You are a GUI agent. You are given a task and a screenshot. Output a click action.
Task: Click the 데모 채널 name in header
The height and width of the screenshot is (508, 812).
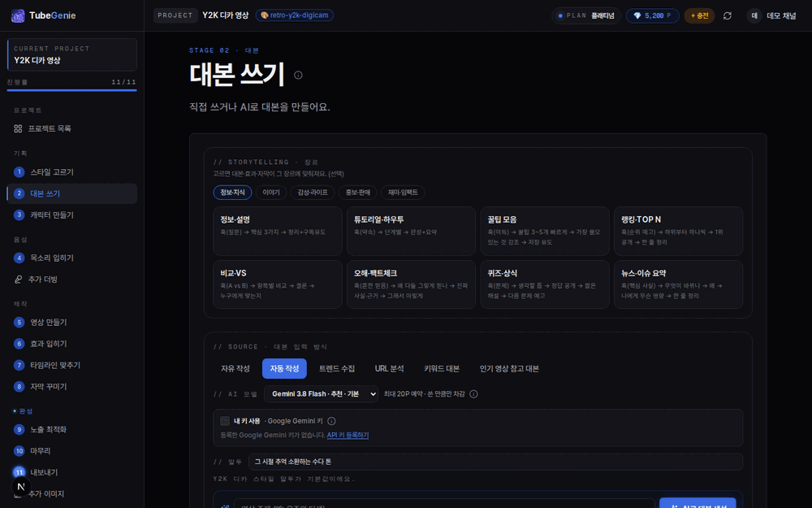click(781, 15)
